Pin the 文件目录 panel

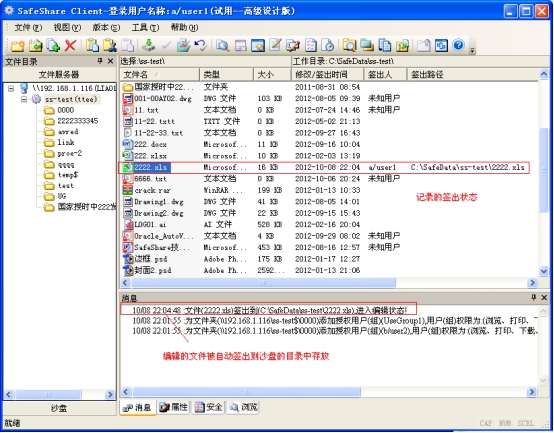(100, 61)
